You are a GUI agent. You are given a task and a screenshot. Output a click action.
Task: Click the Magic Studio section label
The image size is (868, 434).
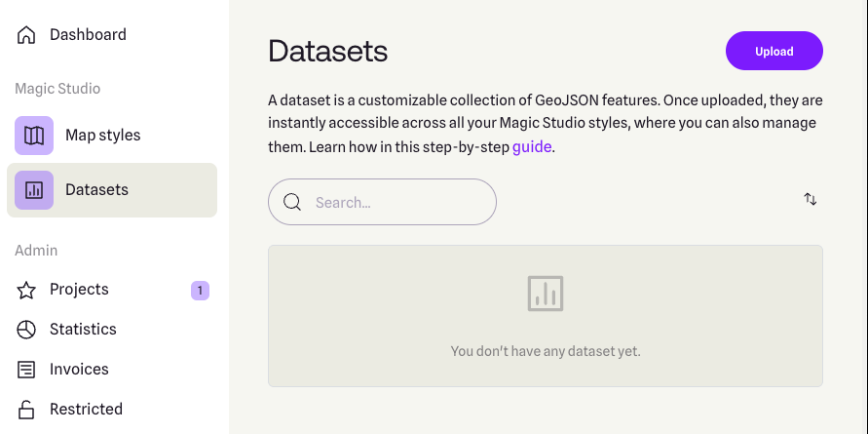click(x=57, y=89)
